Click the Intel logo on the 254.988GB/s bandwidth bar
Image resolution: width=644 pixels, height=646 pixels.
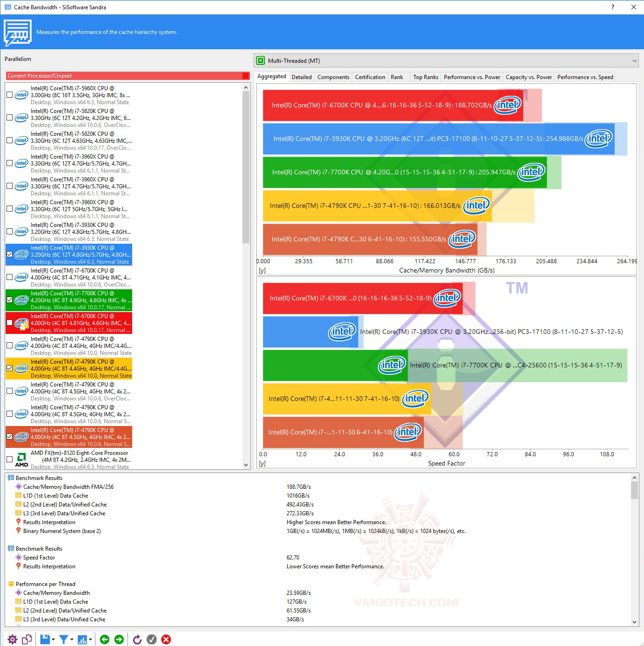coord(599,139)
